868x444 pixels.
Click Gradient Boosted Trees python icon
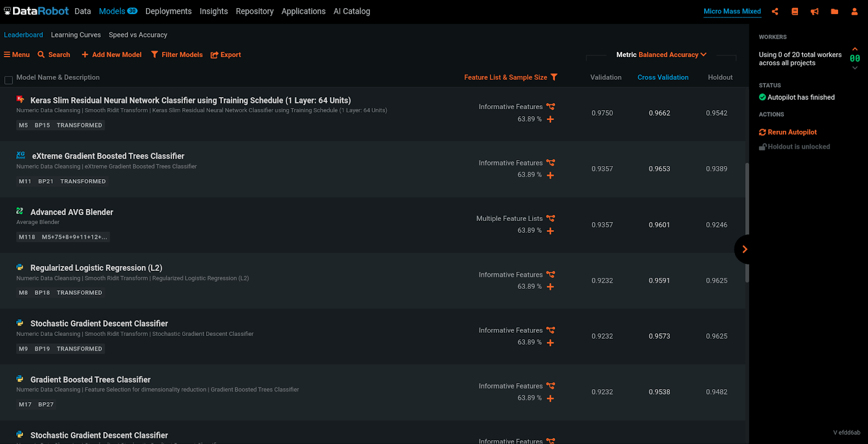(20, 379)
